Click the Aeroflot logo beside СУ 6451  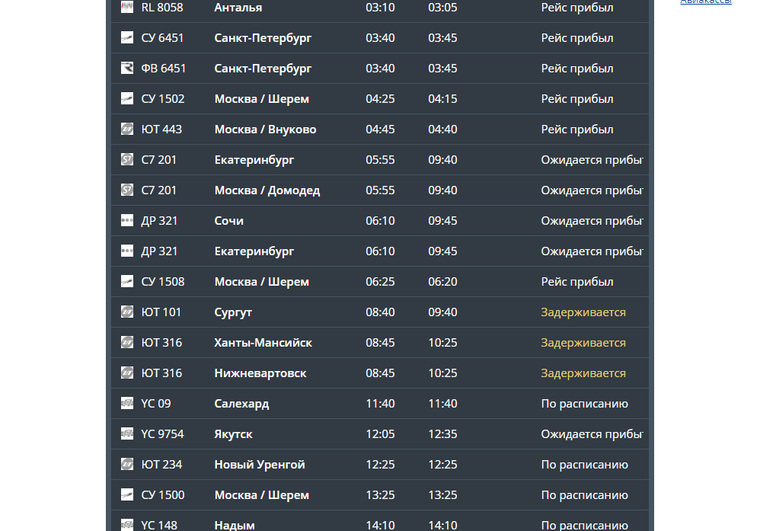pyautogui.click(x=127, y=37)
